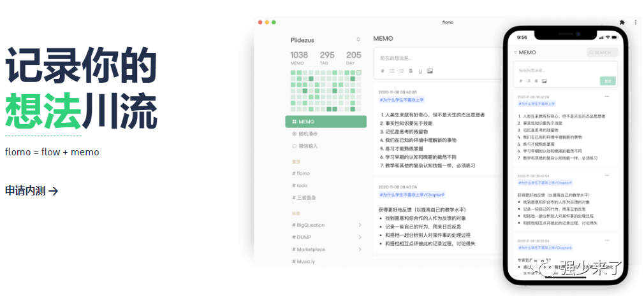Toggle bold in desktop editor toolbar
This screenshot has height=296, width=644.
[411, 71]
